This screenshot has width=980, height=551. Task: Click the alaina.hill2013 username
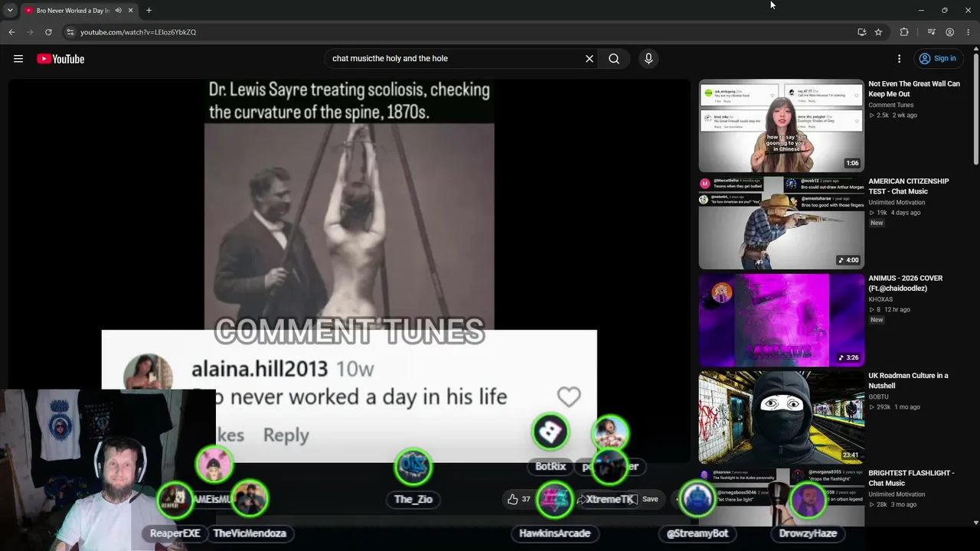pos(260,369)
